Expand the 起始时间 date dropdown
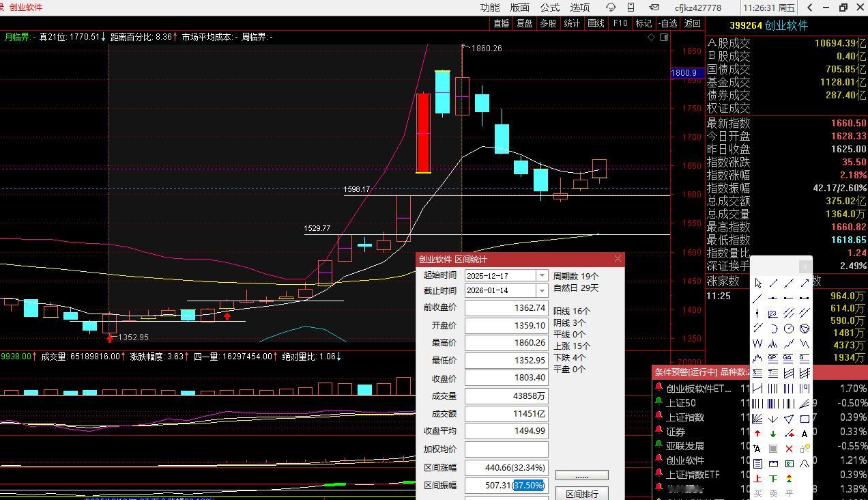 [x=542, y=275]
